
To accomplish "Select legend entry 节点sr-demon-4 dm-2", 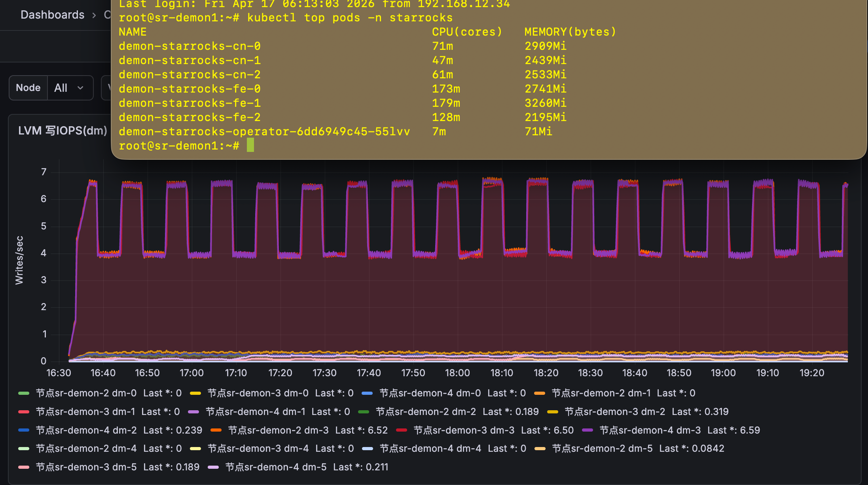I will [86, 430].
